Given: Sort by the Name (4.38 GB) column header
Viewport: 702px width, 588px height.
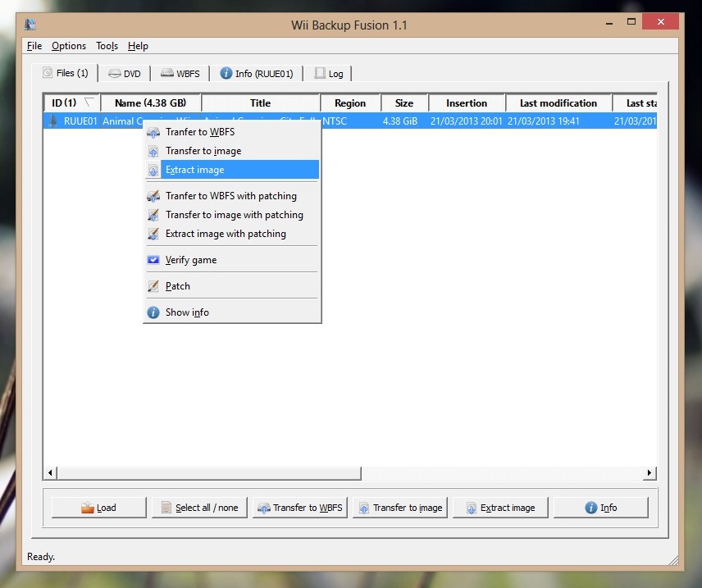Looking at the screenshot, I should pyautogui.click(x=151, y=103).
